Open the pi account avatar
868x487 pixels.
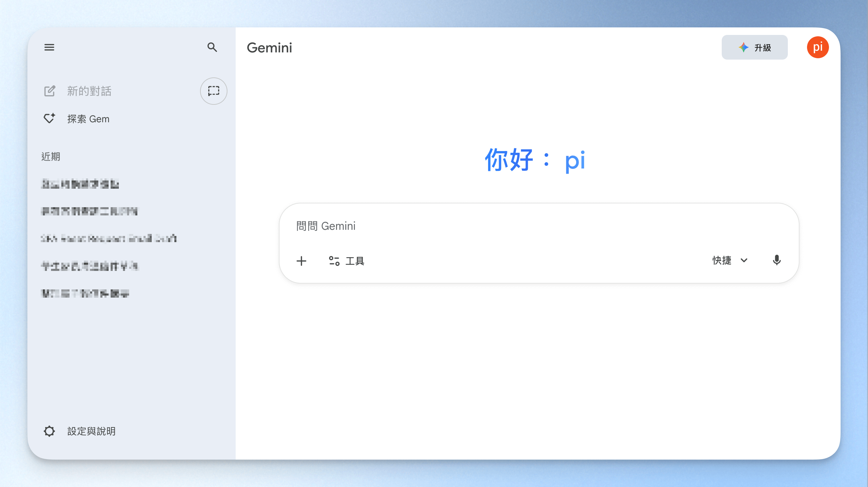pyautogui.click(x=817, y=47)
